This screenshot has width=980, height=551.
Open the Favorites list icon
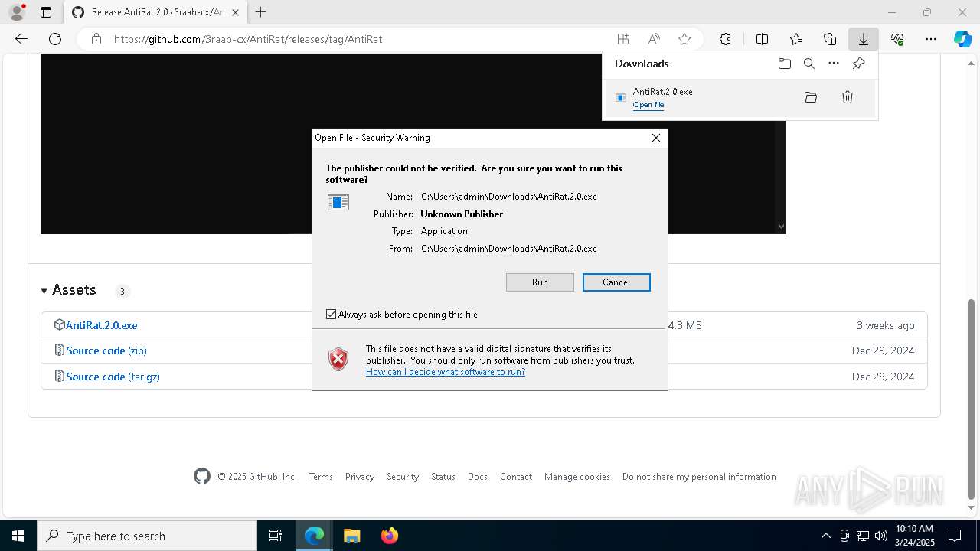(x=796, y=39)
